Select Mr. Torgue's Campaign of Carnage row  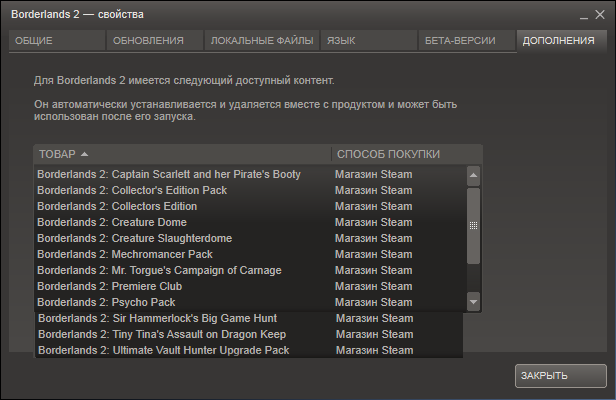[x=159, y=270]
